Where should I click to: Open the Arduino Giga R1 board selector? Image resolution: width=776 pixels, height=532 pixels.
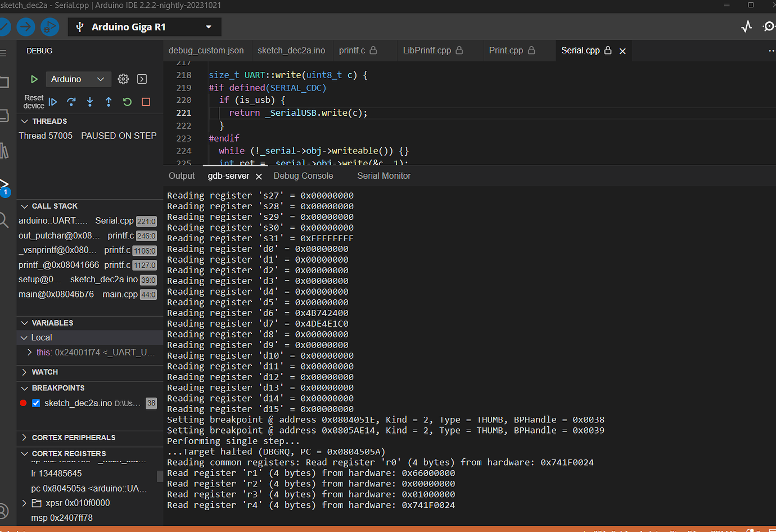(x=144, y=26)
